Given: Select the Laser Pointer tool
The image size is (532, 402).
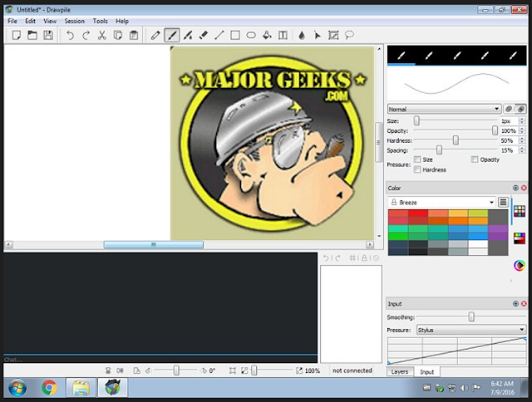Looking at the screenshot, I should 318,35.
